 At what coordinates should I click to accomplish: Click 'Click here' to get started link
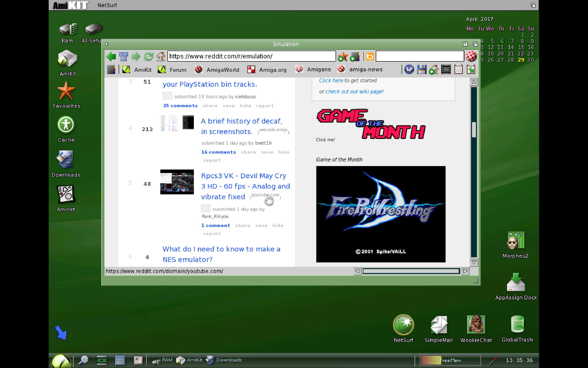(331, 80)
